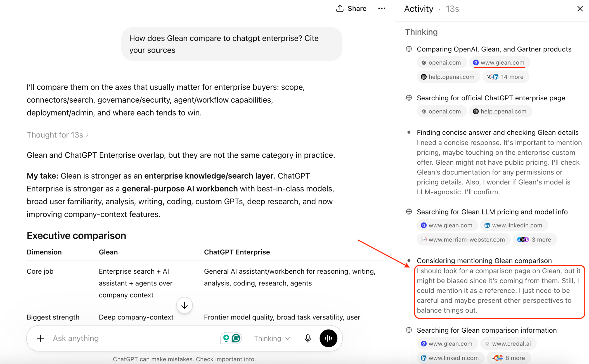Click 'Searching for Glean LLM pricing and model info'

click(492, 212)
